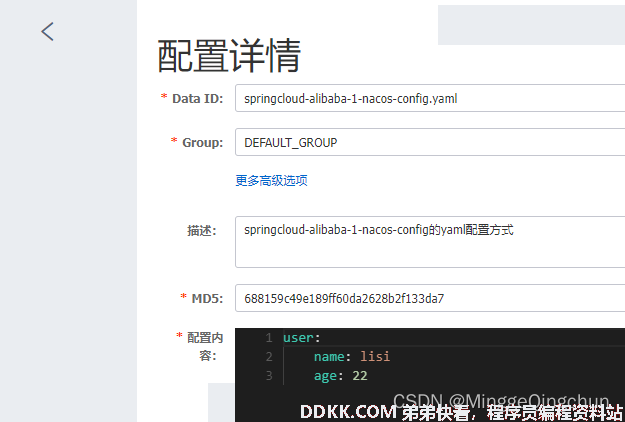Click the MD5 value field
Image resolution: width=625 pixels, height=422 pixels.
430,298
